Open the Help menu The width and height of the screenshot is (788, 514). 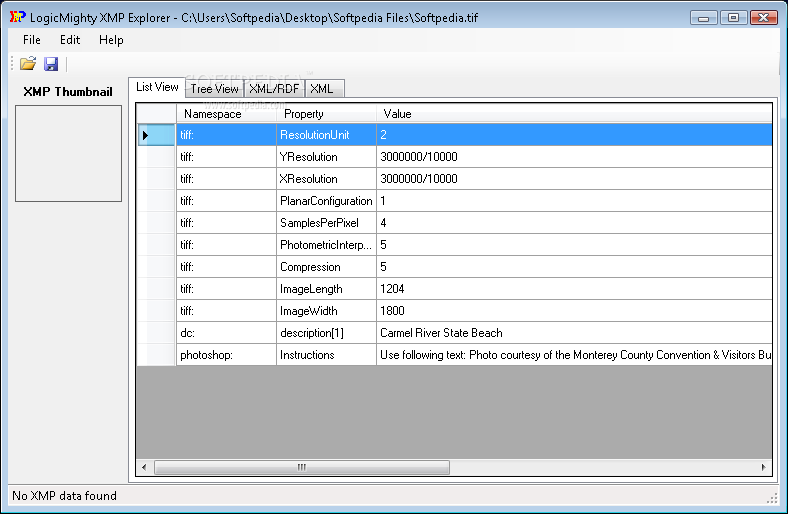pyautogui.click(x=111, y=40)
